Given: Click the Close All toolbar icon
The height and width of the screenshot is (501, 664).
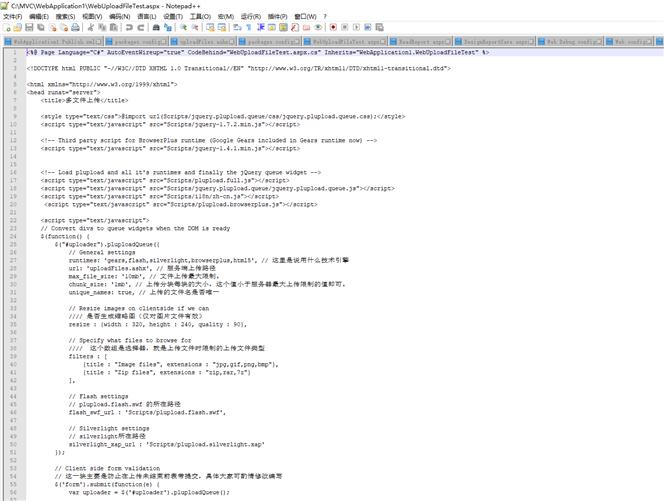Looking at the screenshot, I should (x=64, y=28).
